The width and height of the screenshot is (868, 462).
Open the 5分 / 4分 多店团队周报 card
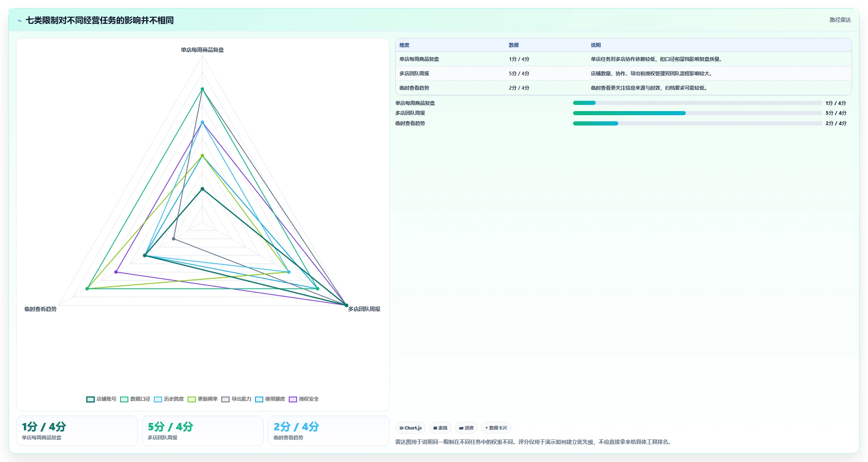pyautogui.click(x=203, y=431)
